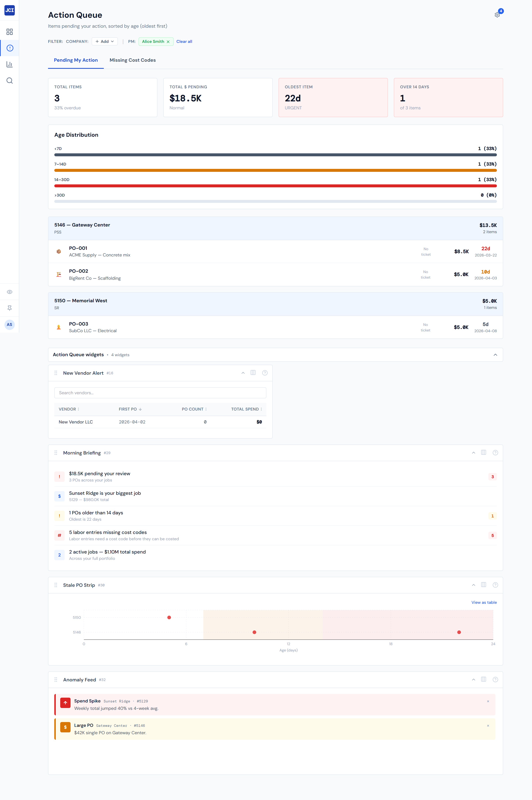532x800 pixels.
Task: Open View as table on Stale PO Strip
Action: coord(484,602)
